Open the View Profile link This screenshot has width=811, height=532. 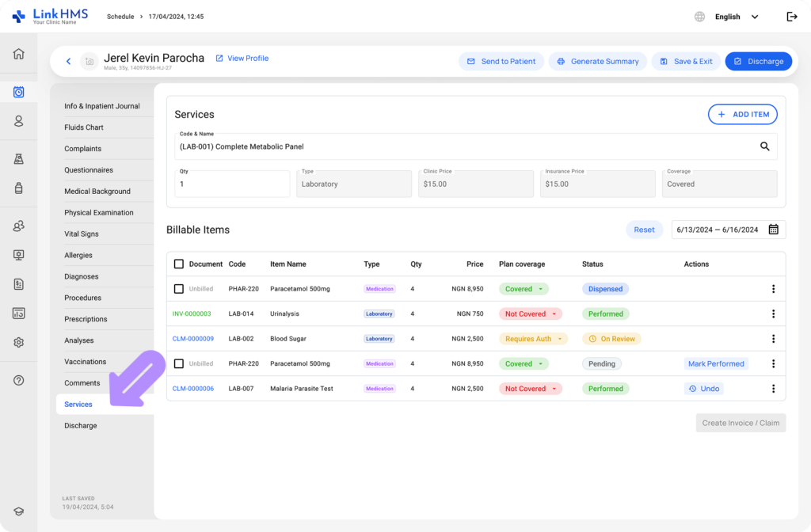point(242,58)
